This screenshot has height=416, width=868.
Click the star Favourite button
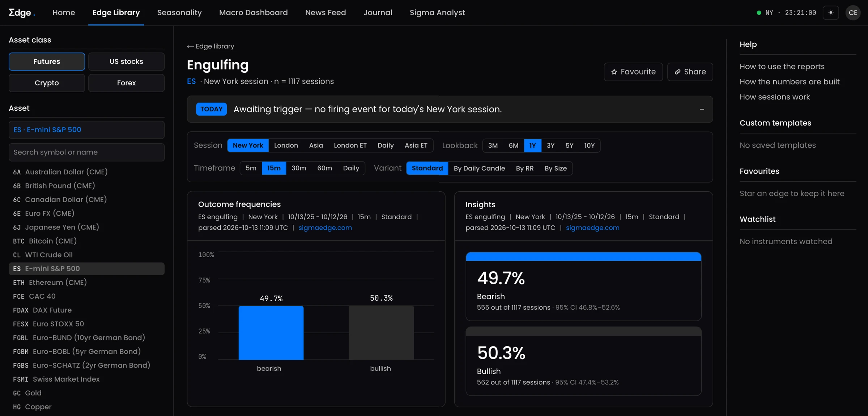click(x=633, y=72)
